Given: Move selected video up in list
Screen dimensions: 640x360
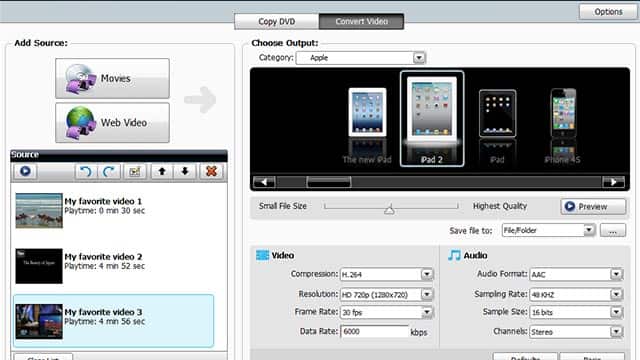Looking at the screenshot, I should pos(162,171).
